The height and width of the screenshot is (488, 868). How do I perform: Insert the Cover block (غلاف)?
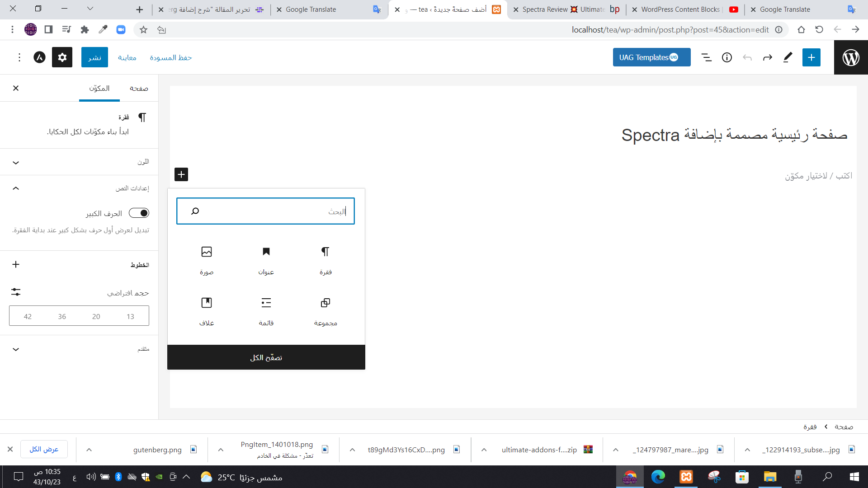207,312
